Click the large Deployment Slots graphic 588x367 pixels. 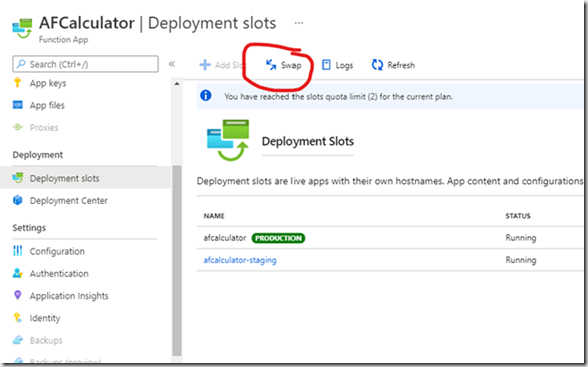point(228,140)
